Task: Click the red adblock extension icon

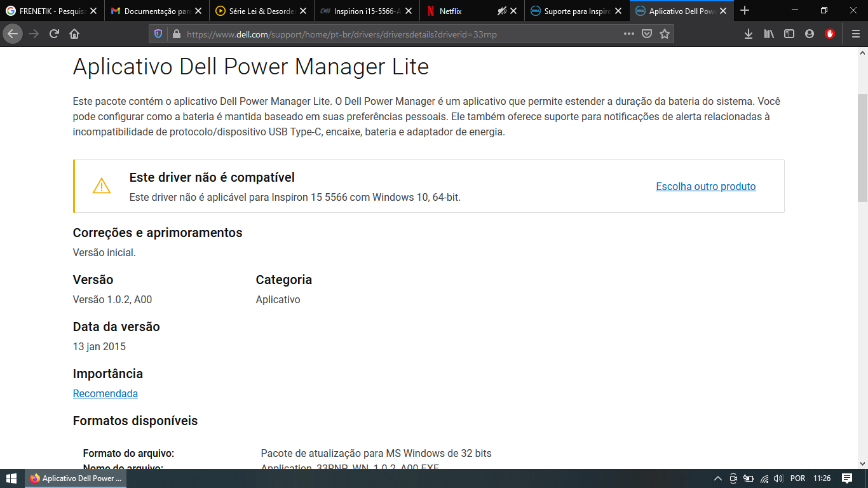Action: [x=830, y=34]
